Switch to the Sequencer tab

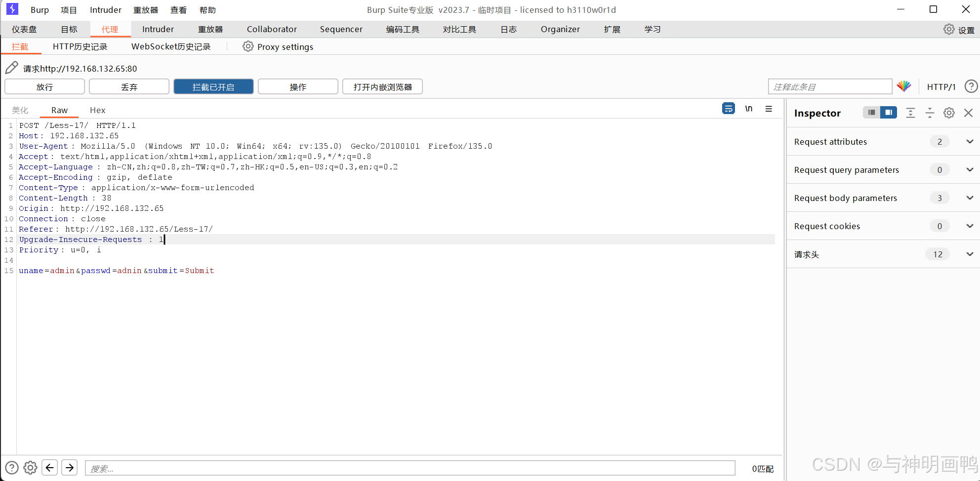pyautogui.click(x=341, y=29)
